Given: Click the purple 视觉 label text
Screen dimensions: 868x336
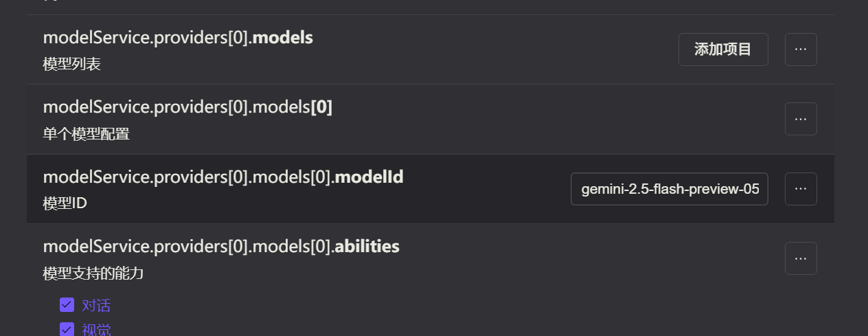Looking at the screenshot, I should [x=96, y=330].
